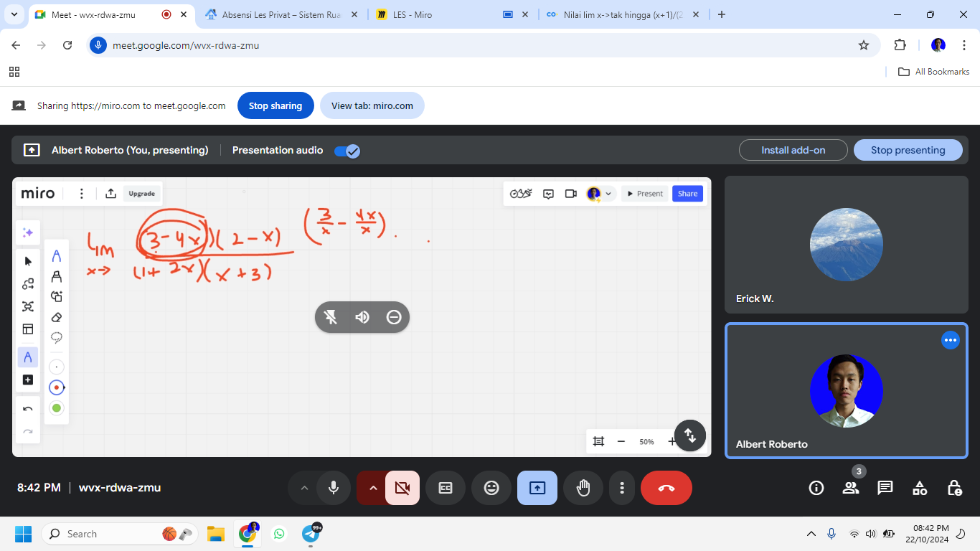Screen dimensions: 980x551
Task: Open a new Chrome tab
Action: [722, 14]
